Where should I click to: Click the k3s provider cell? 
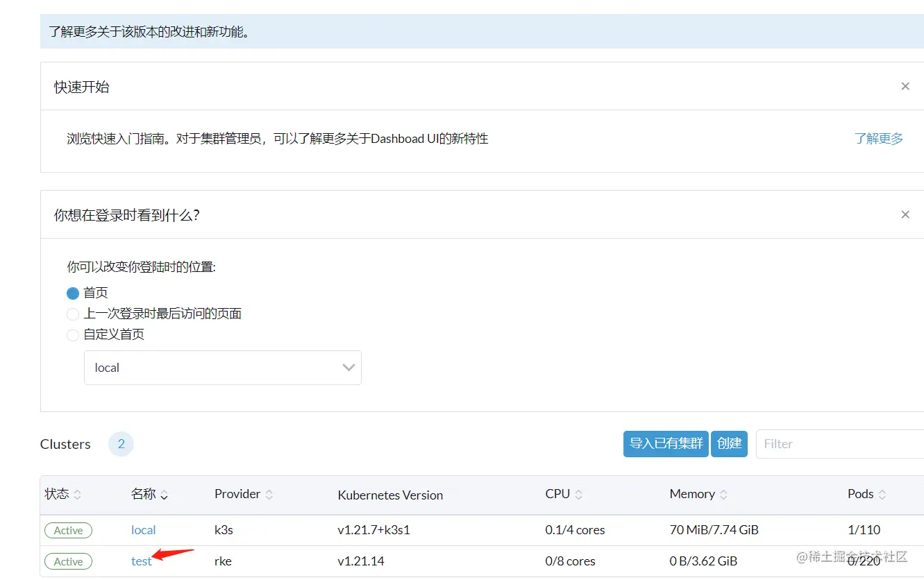point(224,530)
